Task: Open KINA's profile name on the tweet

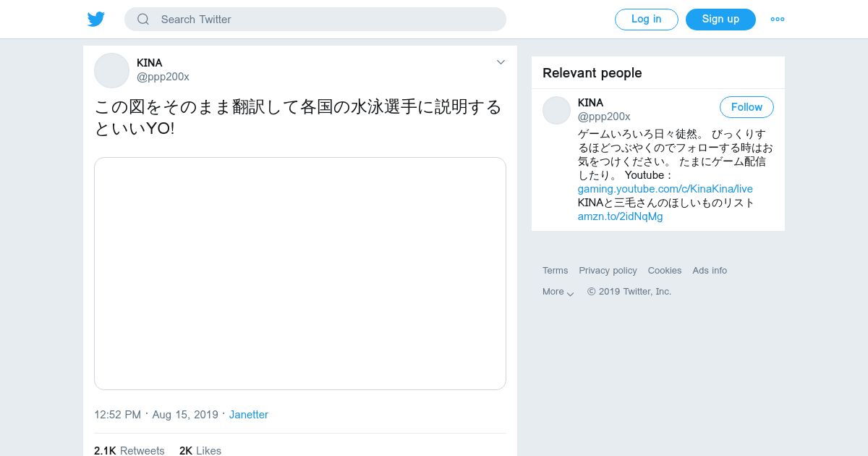Action: [150, 63]
